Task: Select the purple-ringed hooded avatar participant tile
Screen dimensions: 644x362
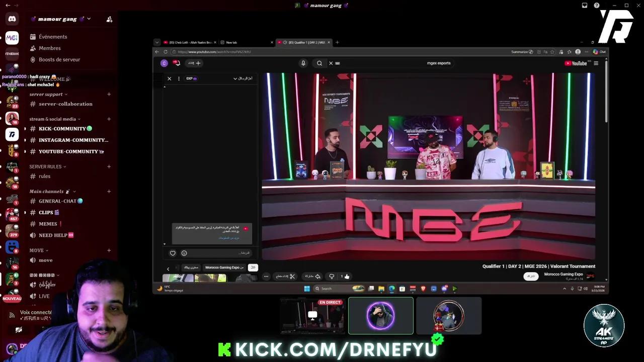Action: pyautogui.click(x=381, y=316)
